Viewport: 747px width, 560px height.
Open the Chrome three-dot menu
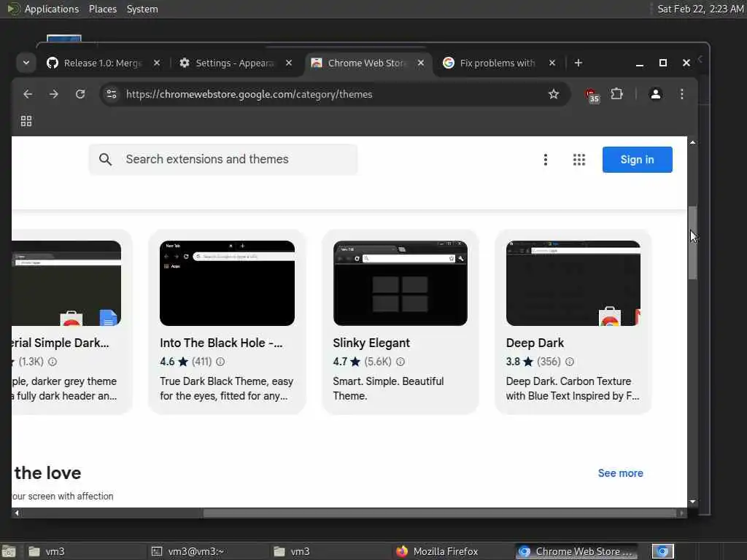tap(682, 94)
